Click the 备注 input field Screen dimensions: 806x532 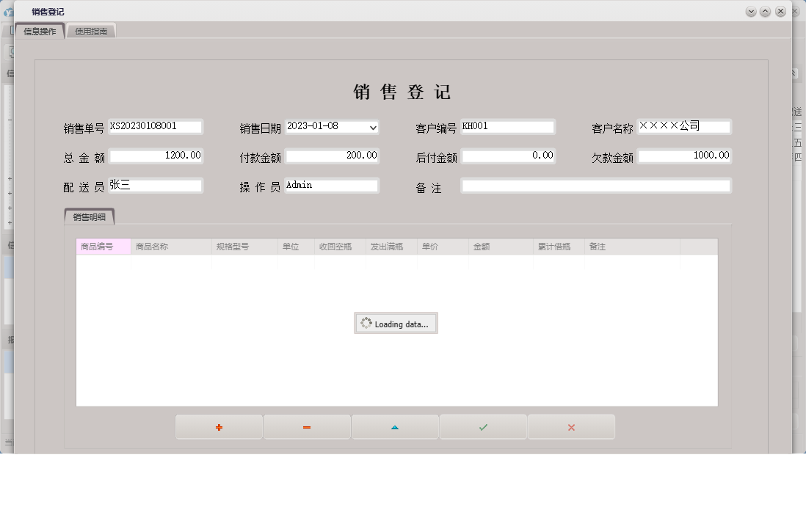pos(595,185)
